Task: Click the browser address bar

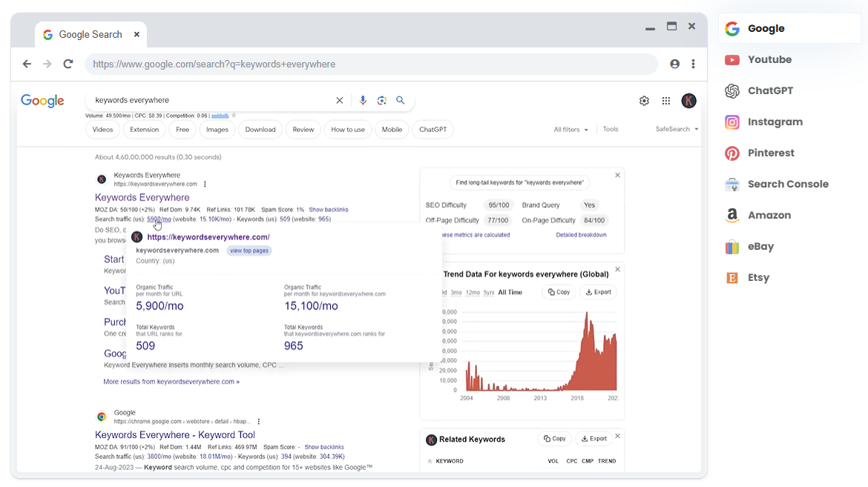Action: [371, 64]
